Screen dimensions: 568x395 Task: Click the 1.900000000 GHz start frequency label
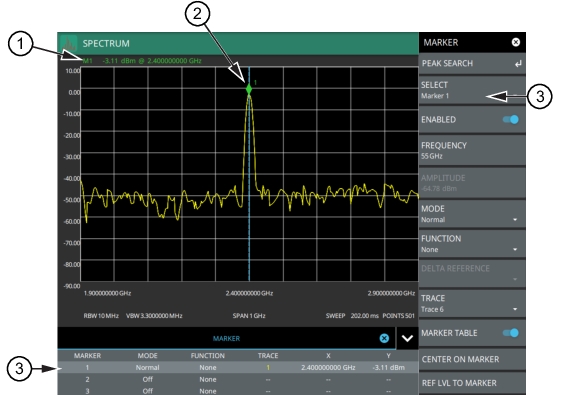pyautogui.click(x=107, y=293)
